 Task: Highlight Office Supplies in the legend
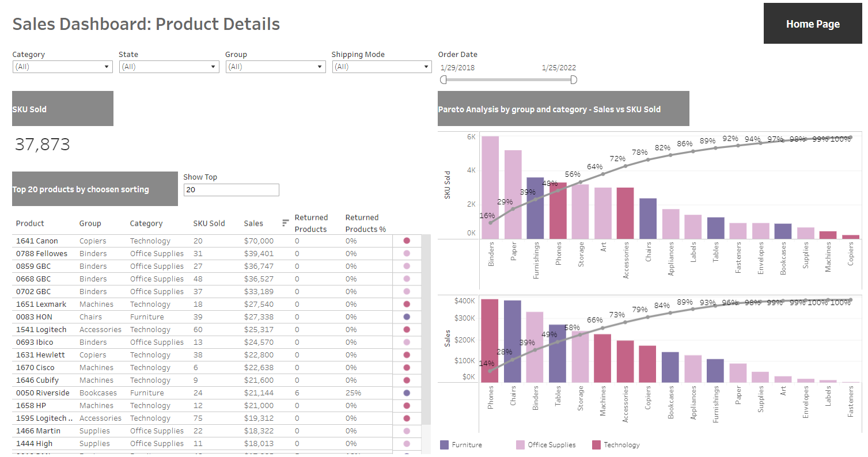tap(520, 445)
